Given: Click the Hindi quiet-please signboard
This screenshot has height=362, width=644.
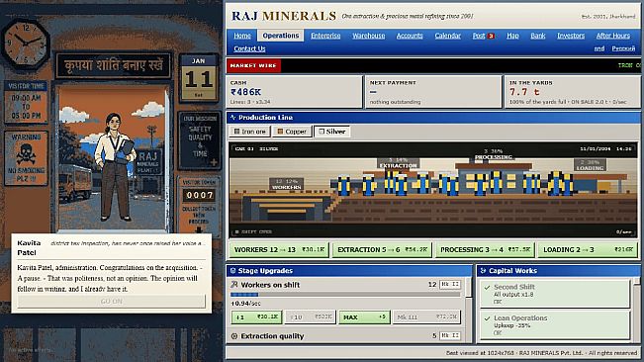Looking at the screenshot, I should pos(114,65).
